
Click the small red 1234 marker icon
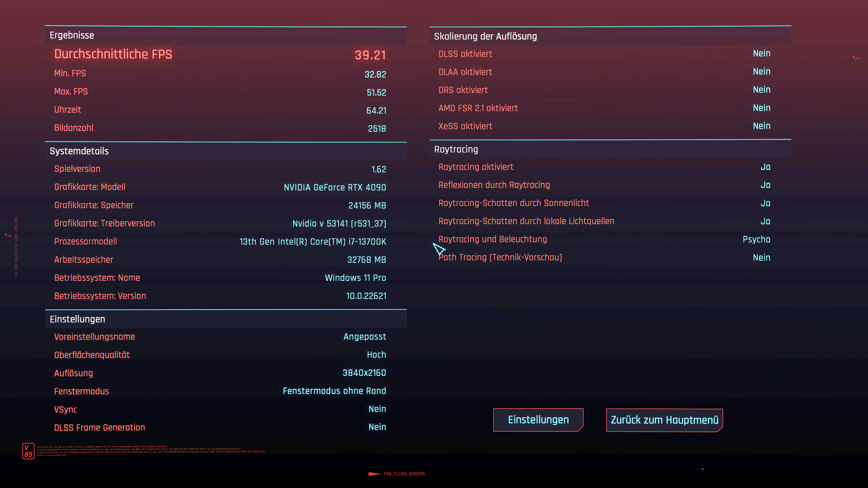(x=856, y=58)
